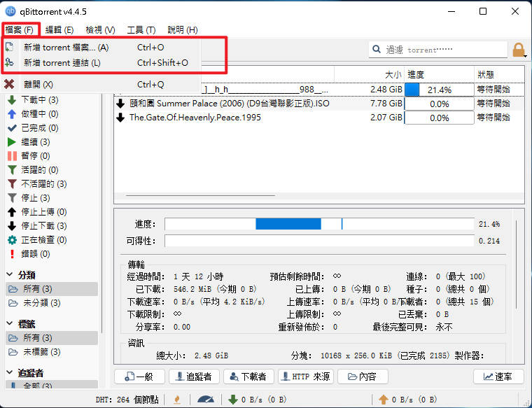Open the 速率 speed graph tab
The width and height of the screenshot is (532, 408).
click(x=498, y=377)
